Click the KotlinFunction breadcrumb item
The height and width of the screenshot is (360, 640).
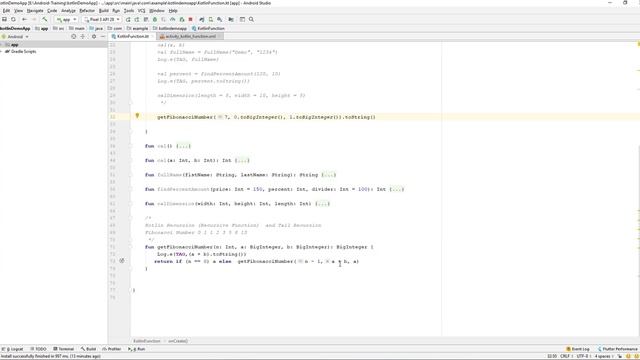tap(209, 29)
